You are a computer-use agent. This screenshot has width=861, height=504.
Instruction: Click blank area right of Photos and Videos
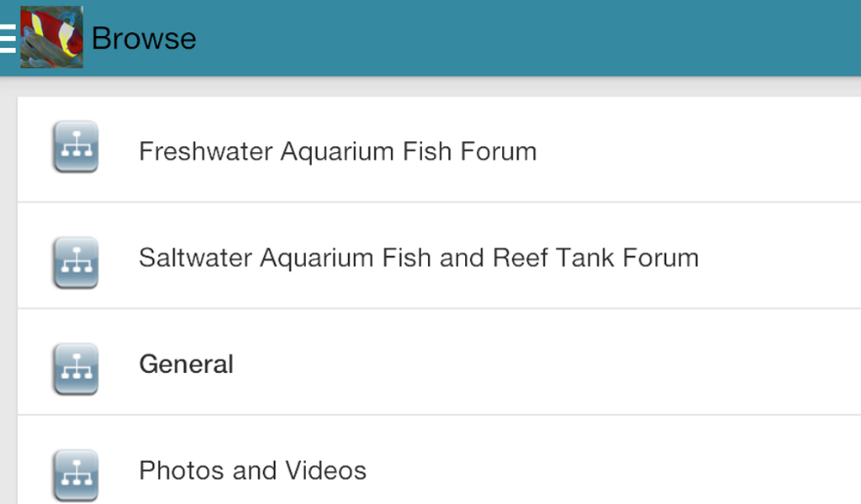tap(614, 470)
